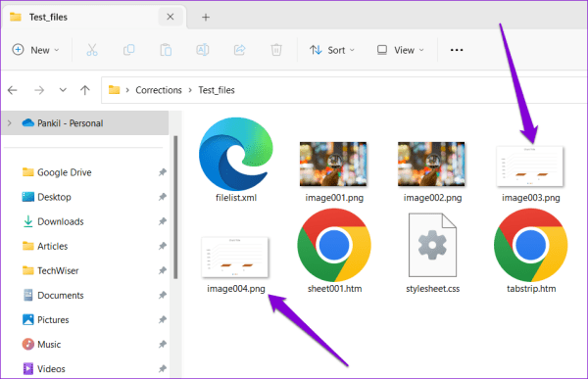The height and width of the screenshot is (379, 588).
Task: Go up one folder level arrow
Action: (x=85, y=90)
